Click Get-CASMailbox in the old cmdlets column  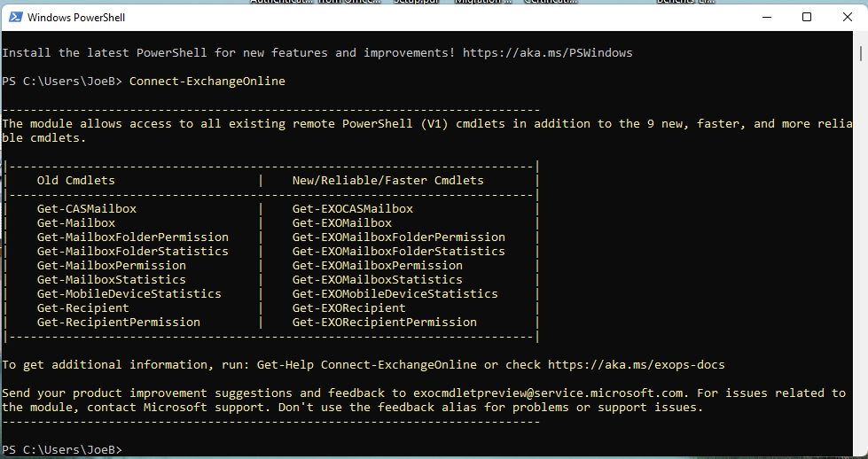coord(86,209)
